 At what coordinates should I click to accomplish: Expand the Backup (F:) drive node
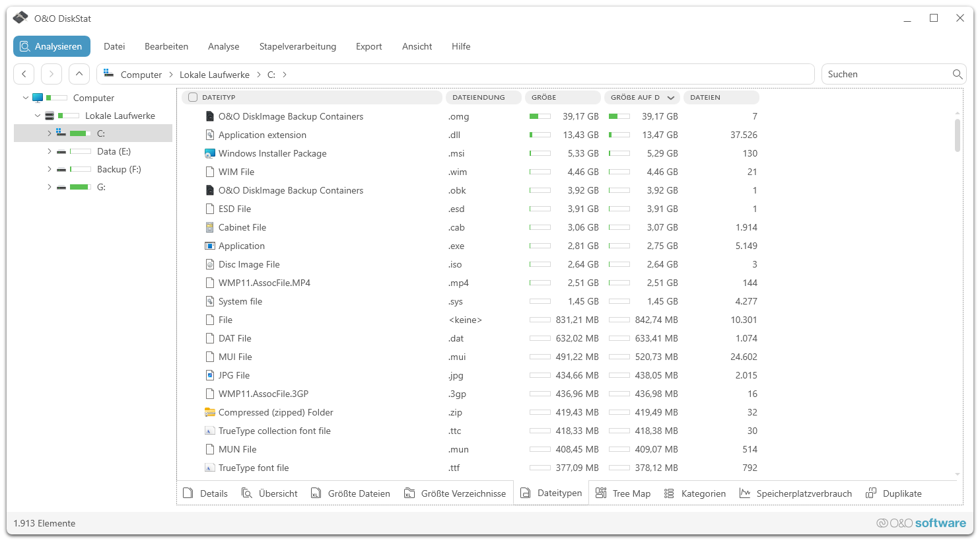point(49,169)
